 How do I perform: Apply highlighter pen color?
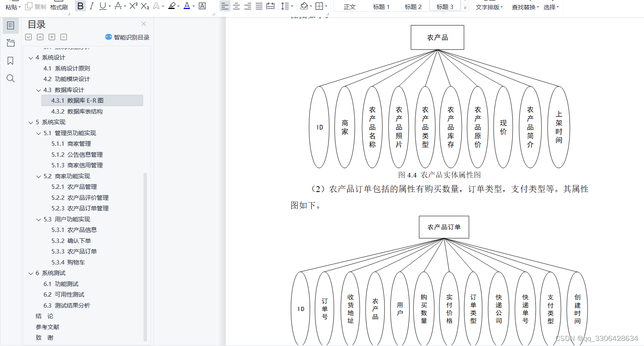[172, 6]
